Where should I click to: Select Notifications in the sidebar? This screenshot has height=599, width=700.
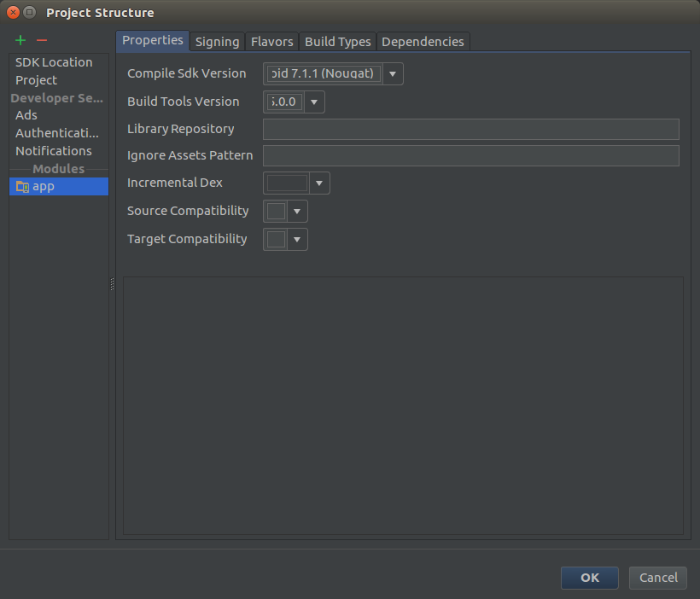tap(54, 151)
